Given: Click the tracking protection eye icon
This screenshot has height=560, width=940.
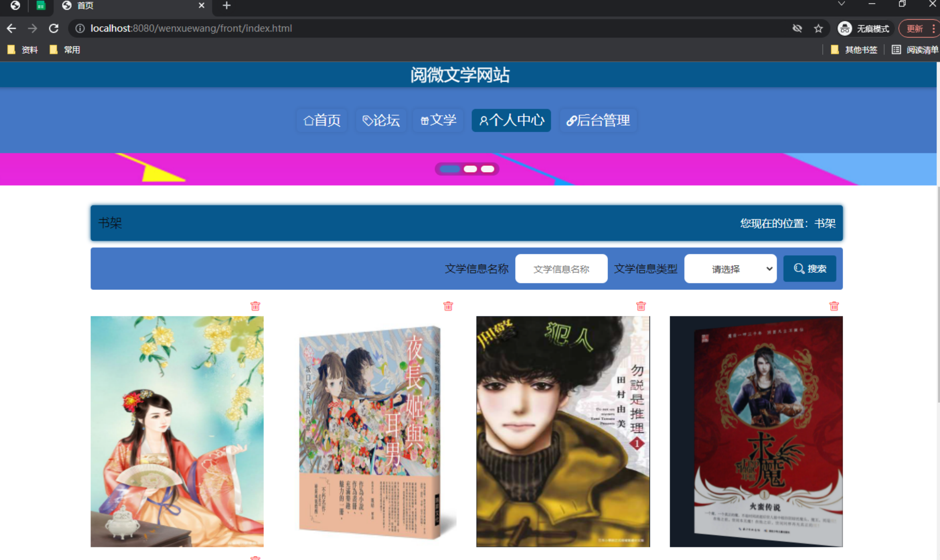Looking at the screenshot, I should 797,28.
